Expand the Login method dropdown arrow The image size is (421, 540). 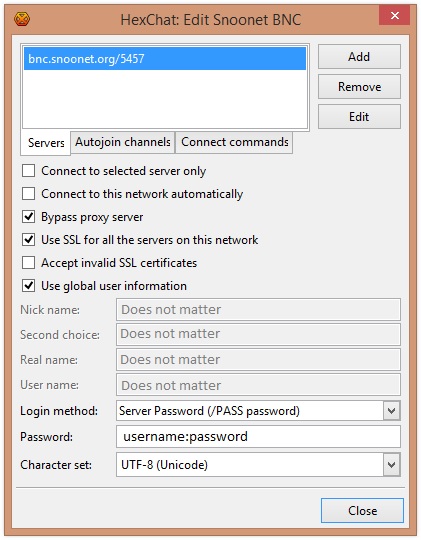(x=391, y=411)
